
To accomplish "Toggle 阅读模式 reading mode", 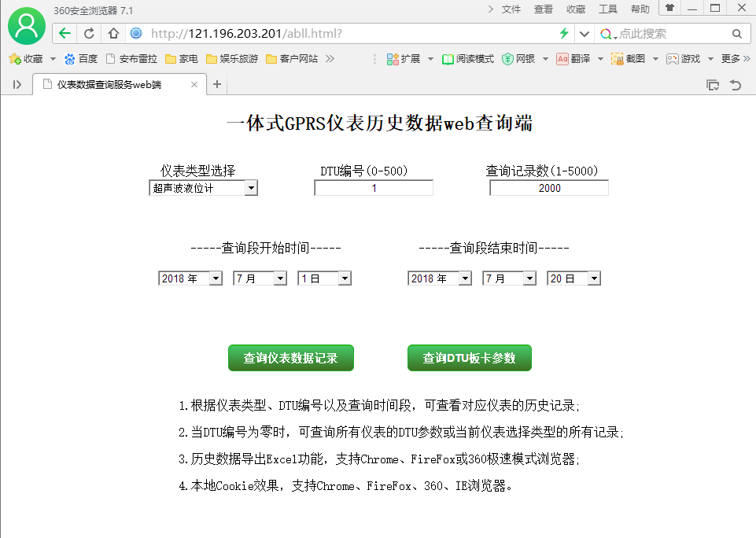I will 467,59.
